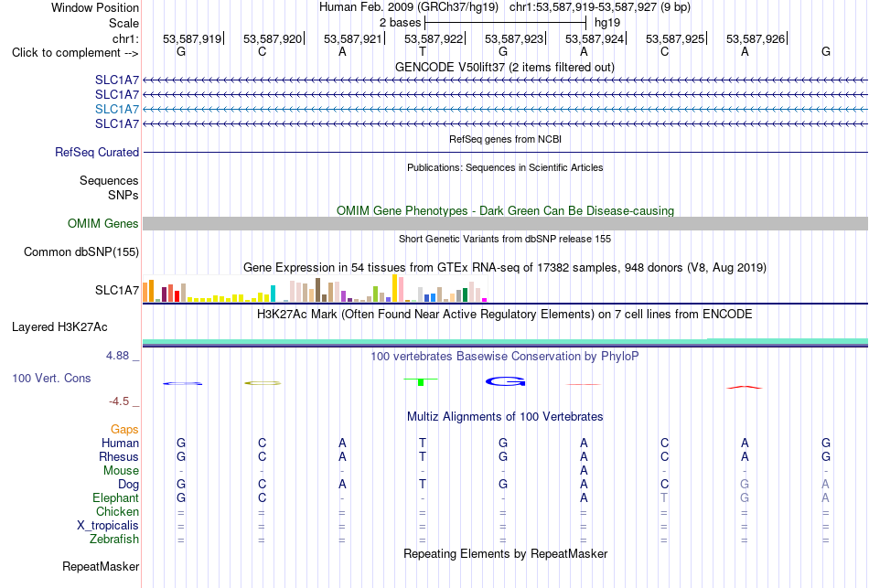
Task: Click 'Short Genetic Variants from dbSNP release 155'
Action: point(505,239)
